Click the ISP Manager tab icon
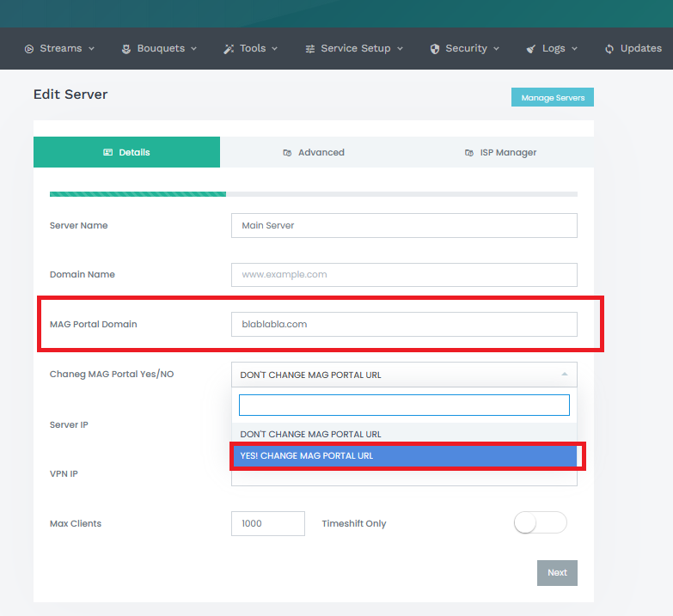 point(468,153)
